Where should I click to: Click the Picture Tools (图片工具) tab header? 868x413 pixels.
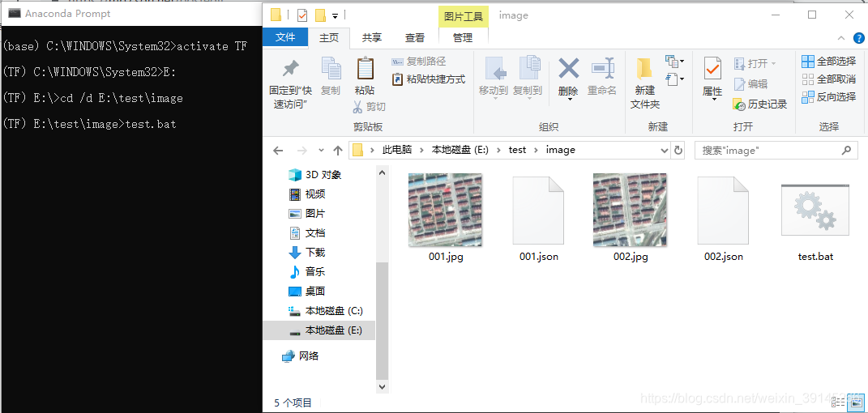point(464,16)
